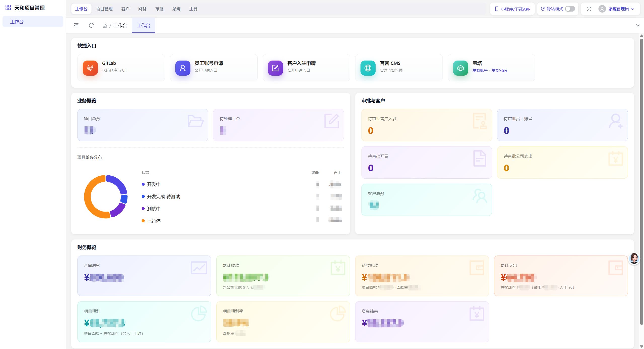Open the 工具 top menu
The height and width of the screenshot is (349, 644).
tap(193, 9)
